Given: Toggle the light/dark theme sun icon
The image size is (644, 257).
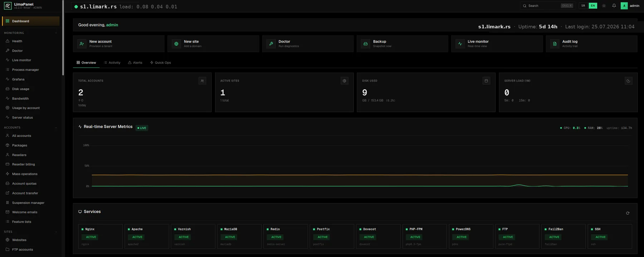Looking at the screenshot, I should point(604,6).
